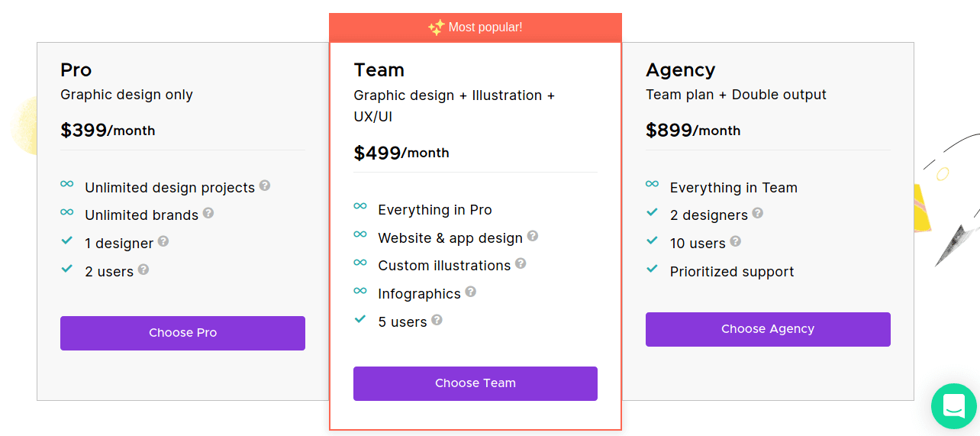980x436 pixels.
Task: Click help icon next to 2 users
Action: pyautogui.click(x=143, y=270)
